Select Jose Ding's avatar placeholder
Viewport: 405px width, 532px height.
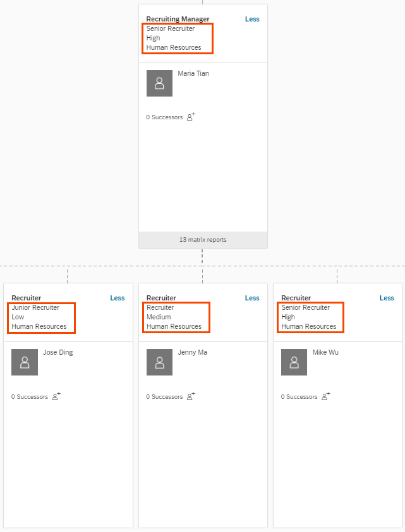[x=25, y=362]
